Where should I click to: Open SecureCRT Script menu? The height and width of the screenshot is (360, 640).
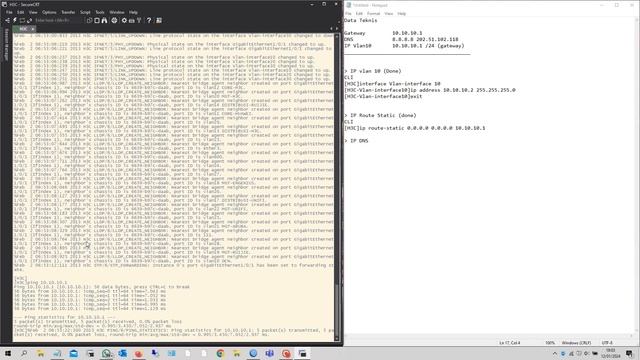click(x=85, y=12)
